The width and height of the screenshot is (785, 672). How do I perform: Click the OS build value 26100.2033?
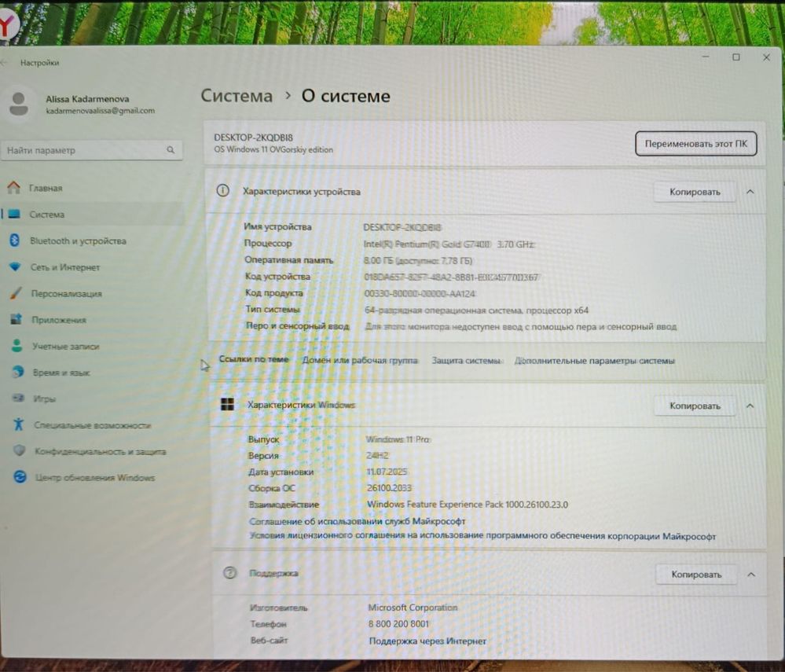389,488
